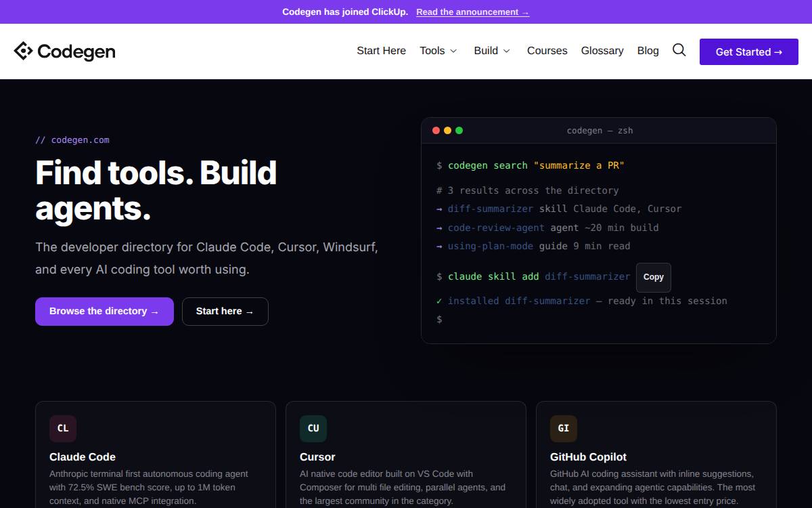Viewport: 812px width, 508px height.
Task: Expand the Build dropdown menu
Action: click(x=493, y=51)
